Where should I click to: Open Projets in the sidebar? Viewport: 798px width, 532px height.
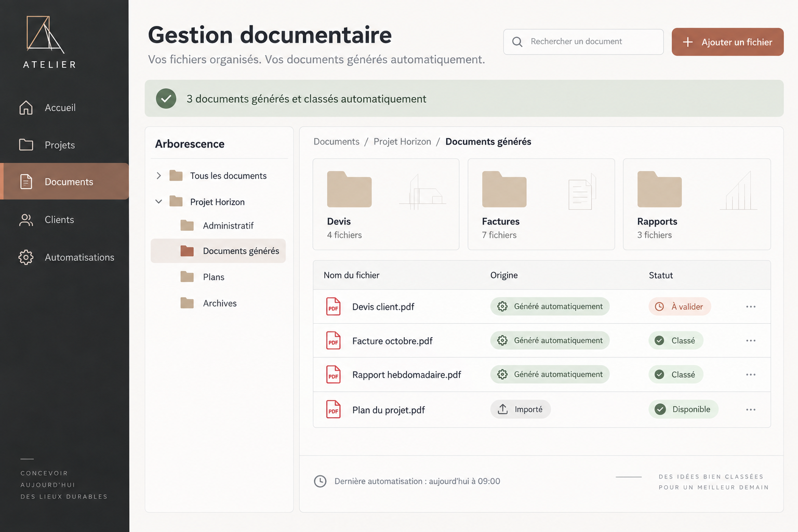[x=64, y=145]
